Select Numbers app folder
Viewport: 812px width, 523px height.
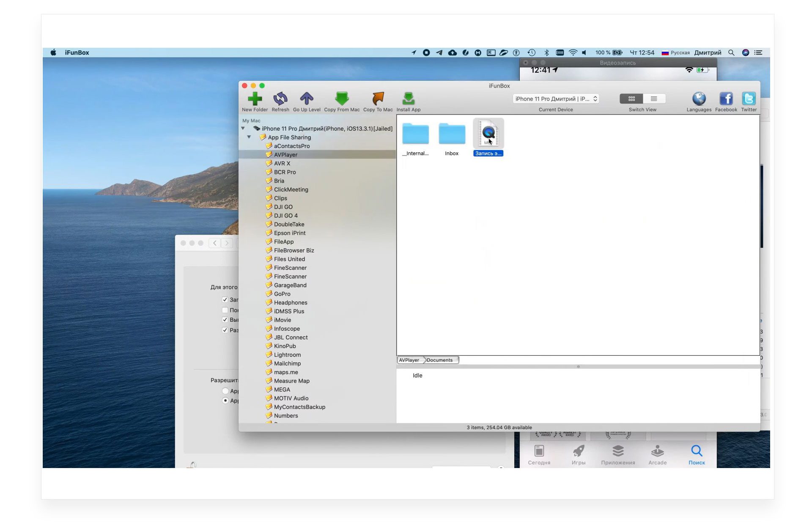click(285, 416)
